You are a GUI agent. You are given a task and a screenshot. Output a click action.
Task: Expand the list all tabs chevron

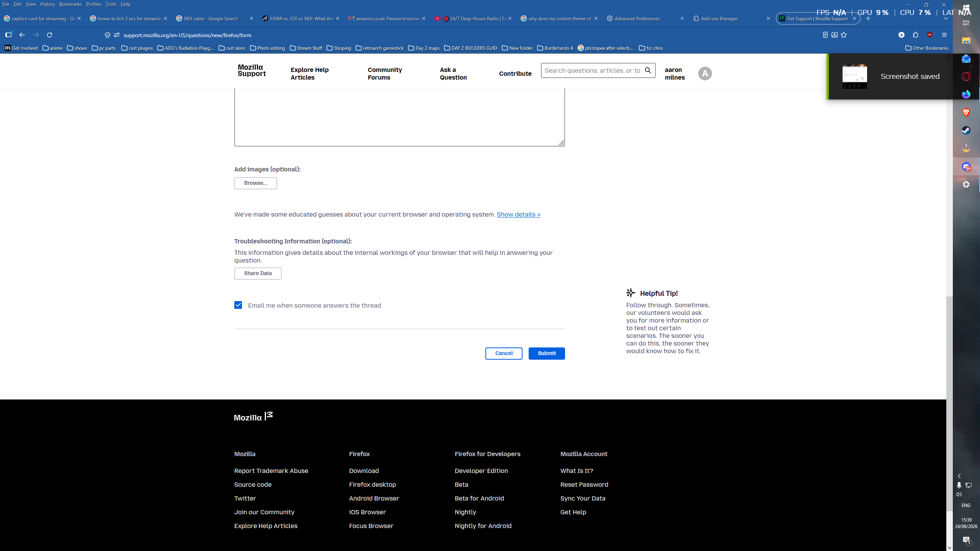(946, 18)
